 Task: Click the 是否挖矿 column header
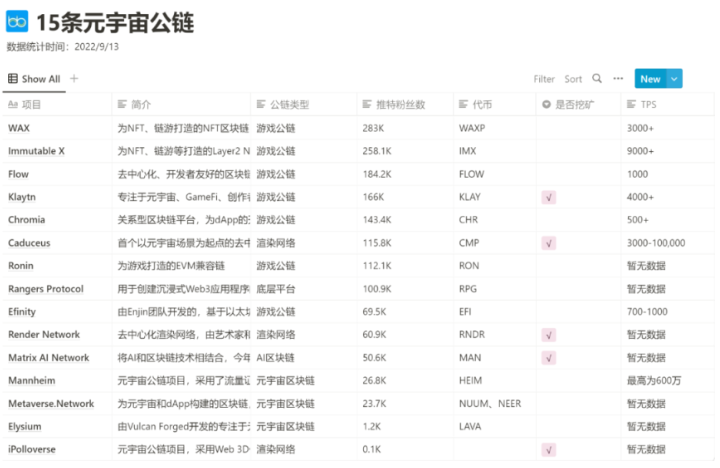[x=579, y=105]
